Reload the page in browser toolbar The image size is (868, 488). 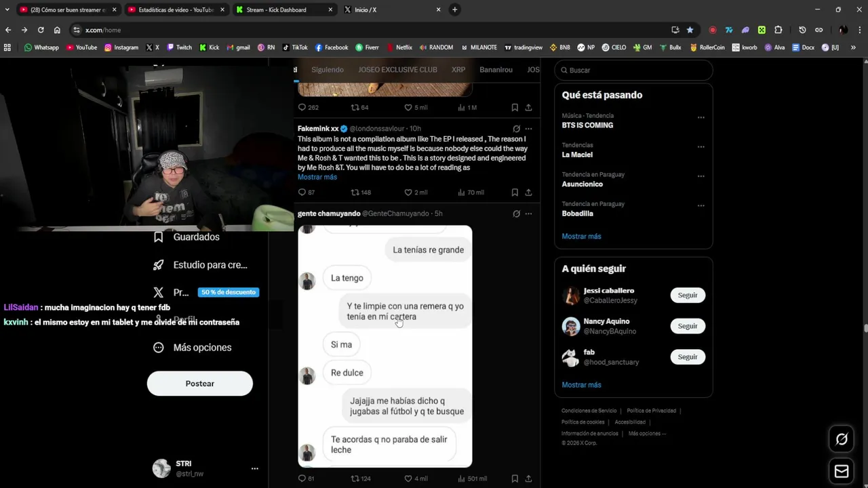(41, 30)
